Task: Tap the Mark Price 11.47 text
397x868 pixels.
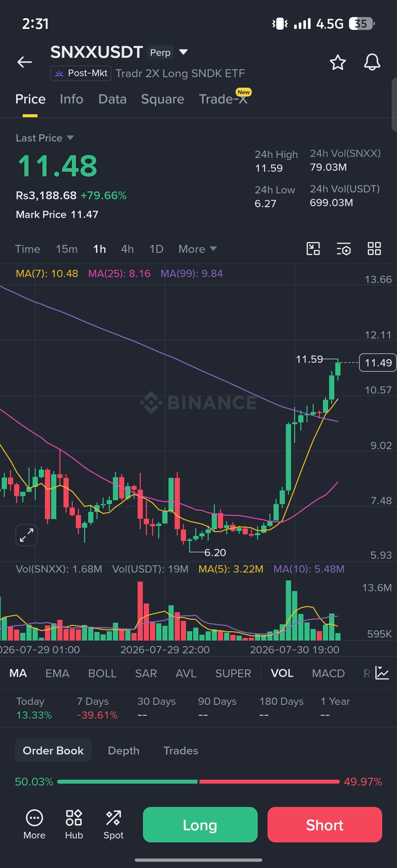Action: pyautogui.click(x=57, y=214)
